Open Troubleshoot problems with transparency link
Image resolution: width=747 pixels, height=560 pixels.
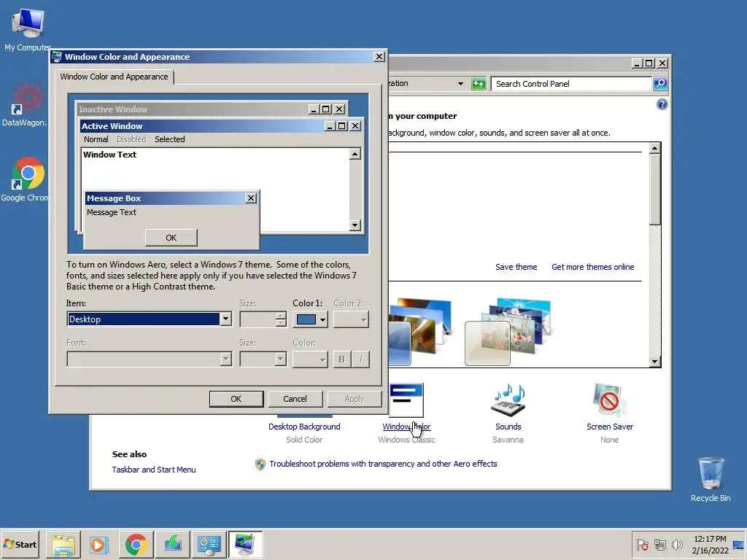[383, 464]
